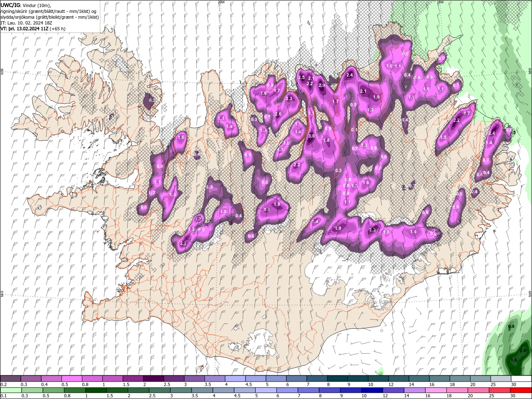
Task: Pick the white 30 swatch in snow scale
Action: pyautogui.click(x=521, y=378)
